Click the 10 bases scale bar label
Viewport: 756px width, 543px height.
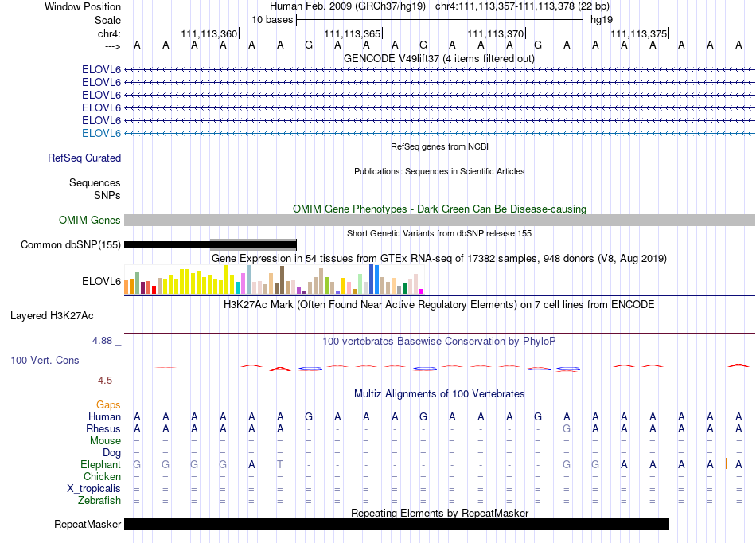272,20
